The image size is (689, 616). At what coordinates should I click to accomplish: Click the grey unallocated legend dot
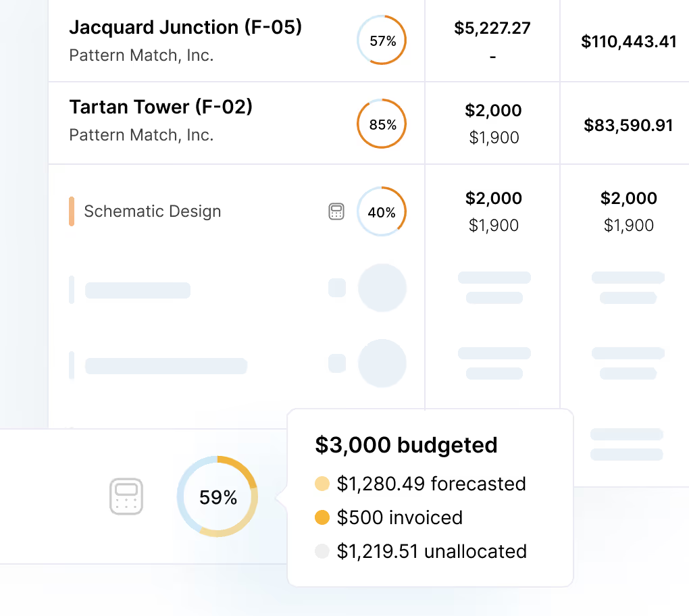click(x=322, y=551)
